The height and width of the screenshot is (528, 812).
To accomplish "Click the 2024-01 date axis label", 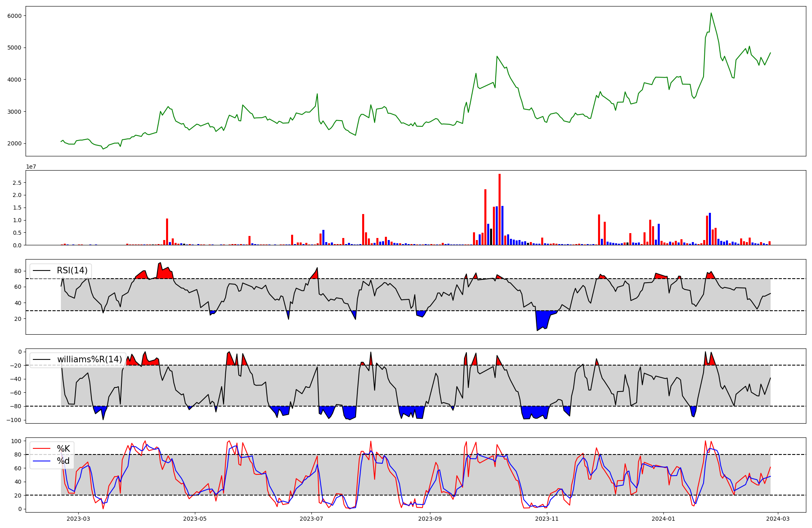I will pos(663,519).
